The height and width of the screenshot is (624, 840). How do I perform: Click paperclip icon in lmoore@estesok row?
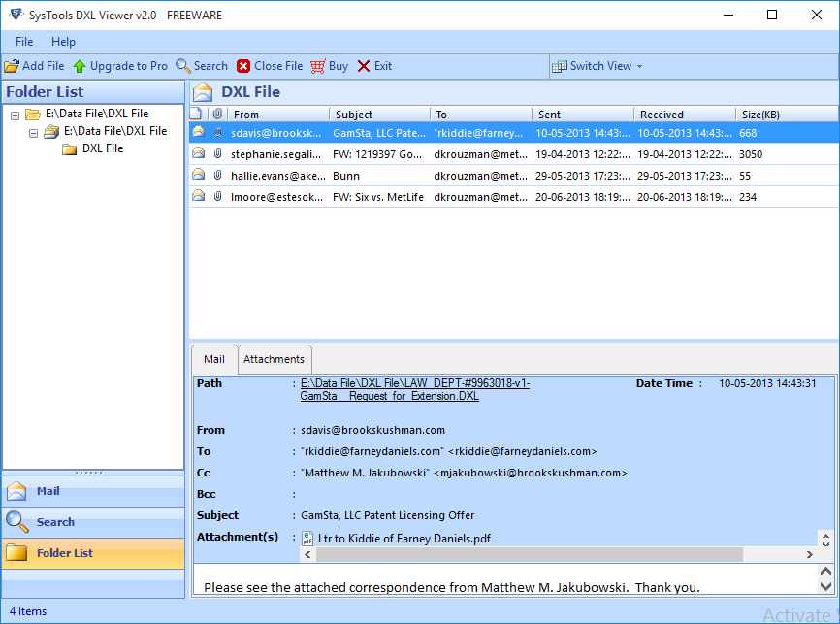tap(217, 197)
